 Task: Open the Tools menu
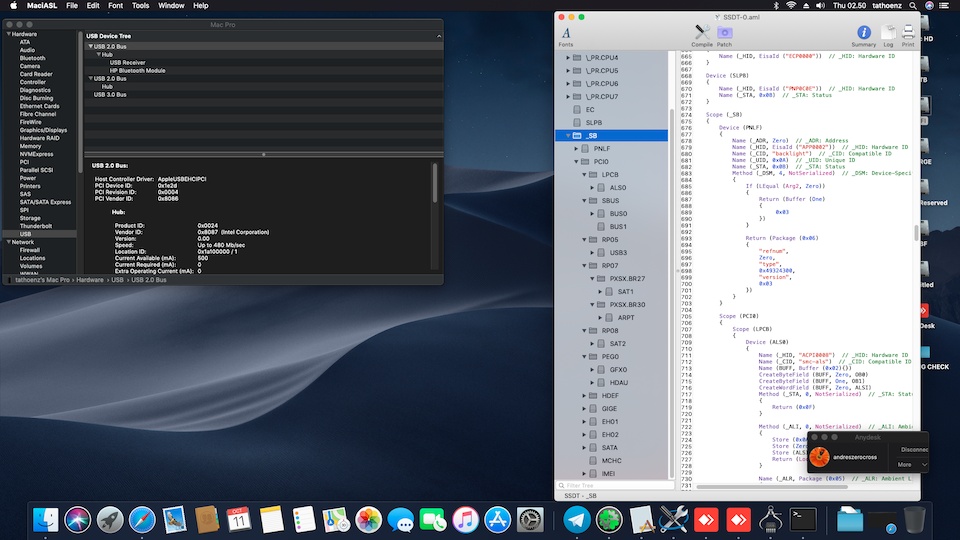tap(140, 6)
